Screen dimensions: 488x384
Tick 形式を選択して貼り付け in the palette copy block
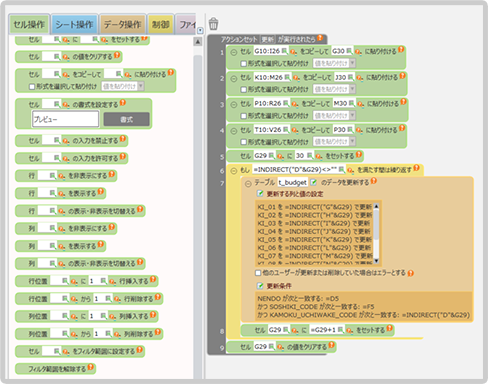point(32,87)
